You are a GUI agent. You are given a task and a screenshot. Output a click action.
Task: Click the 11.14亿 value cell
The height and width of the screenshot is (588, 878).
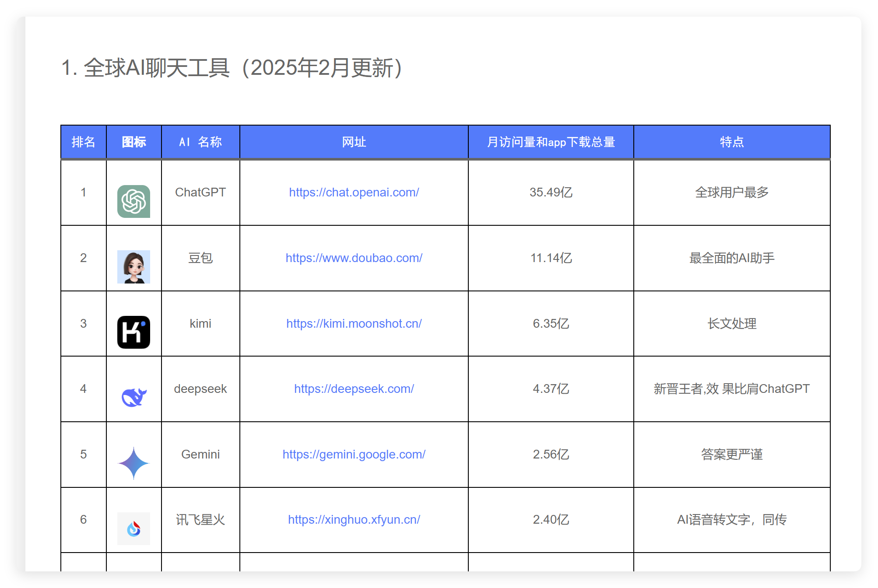click(551, 258)
